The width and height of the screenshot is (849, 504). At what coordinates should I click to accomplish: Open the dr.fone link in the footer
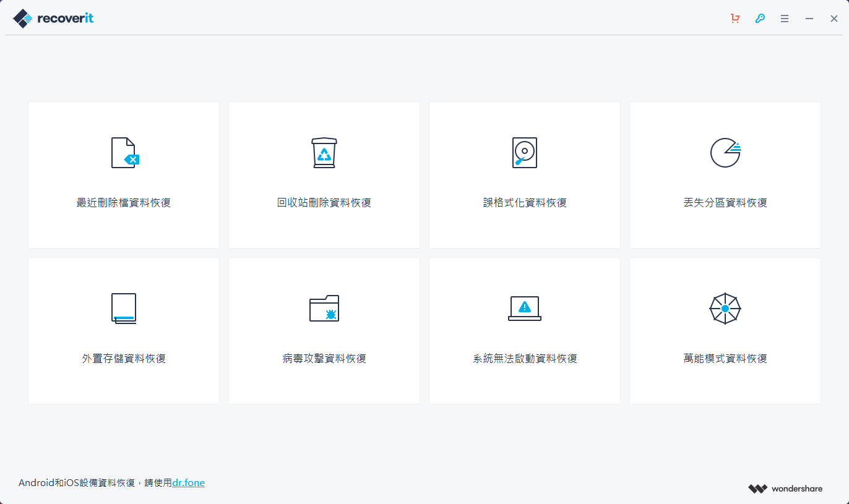(187, 483)
